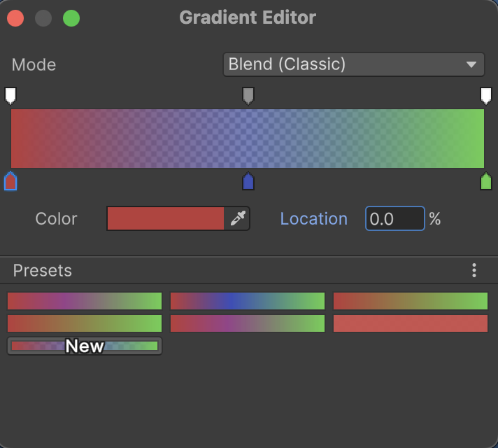This screenshot has width=498, height=448.
Task: Apply the top-right red to green preset
Action: (411, 301)
